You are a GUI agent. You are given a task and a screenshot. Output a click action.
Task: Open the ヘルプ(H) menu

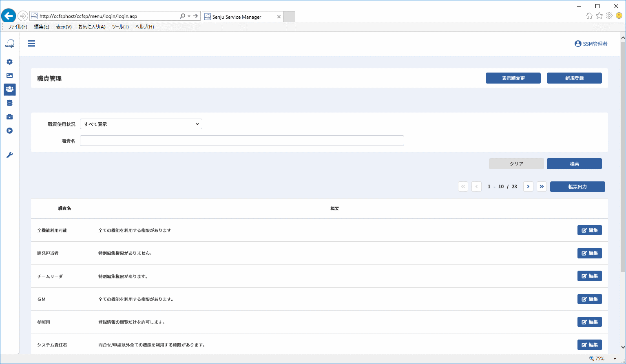click(145, 27)
